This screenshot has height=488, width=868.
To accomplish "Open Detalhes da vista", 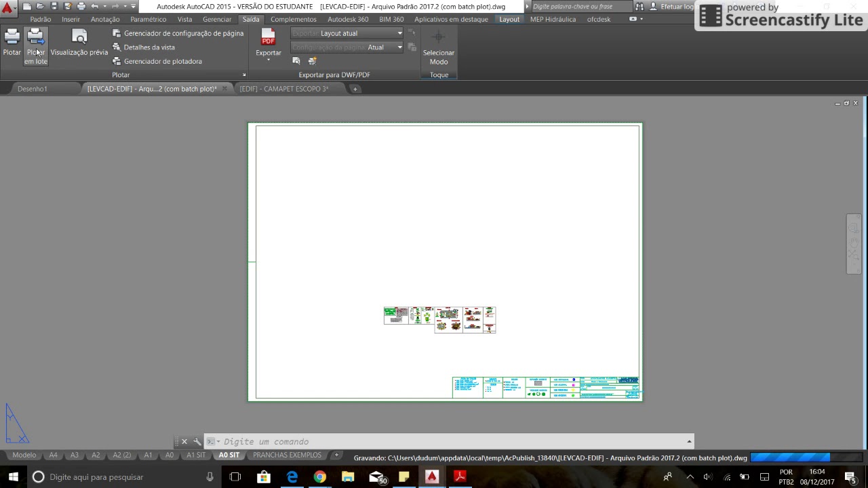I will coord(144,47).
